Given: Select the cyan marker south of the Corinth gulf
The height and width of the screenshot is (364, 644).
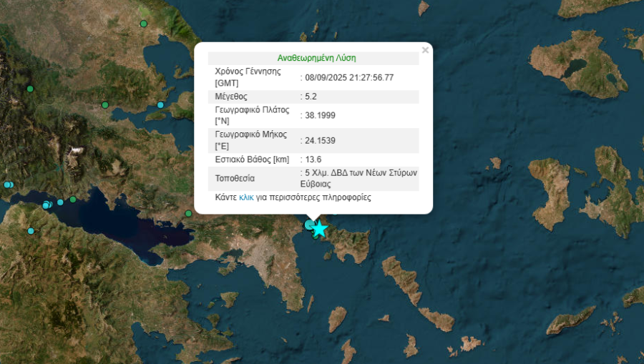Looking at the screenshot, I should 31,231.
